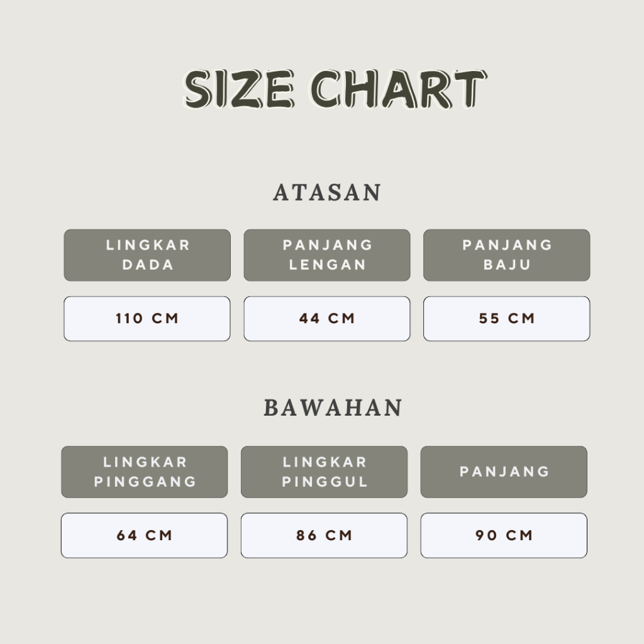Select the 55 CM value box

tap(506, 319)
